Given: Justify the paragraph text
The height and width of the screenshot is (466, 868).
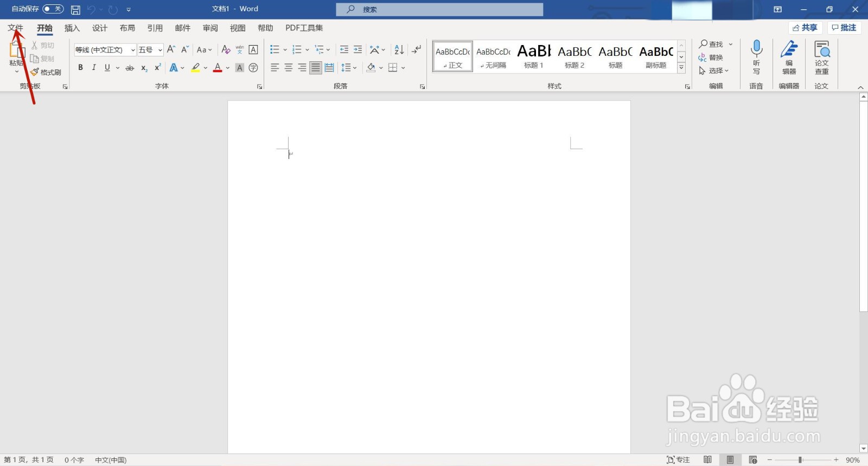Looking at the screenshot, I should click(x=316, y=68).
